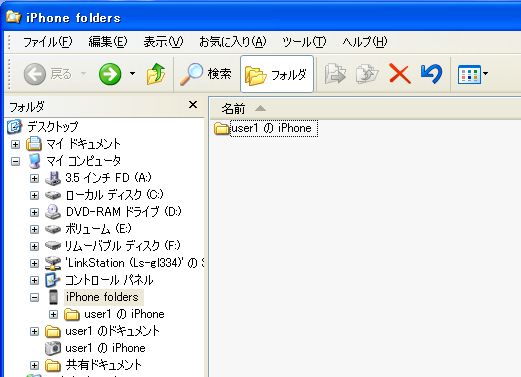This screenshot has height=377, width=521.
Task: Close the フォルダ side pane
Action: tap(193, 105)
